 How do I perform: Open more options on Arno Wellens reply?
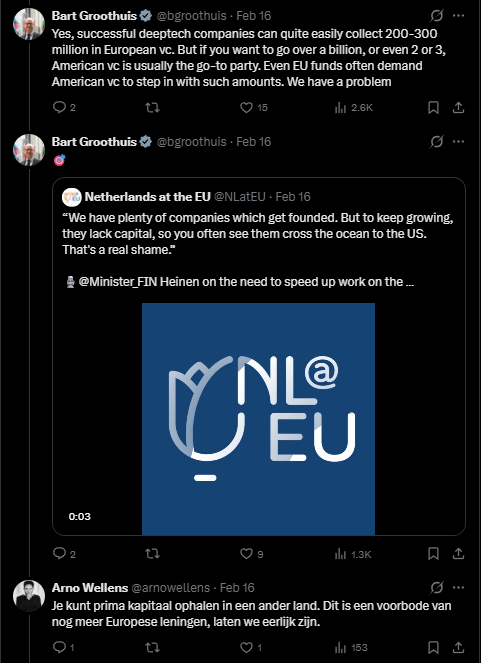tap(459, 587)
